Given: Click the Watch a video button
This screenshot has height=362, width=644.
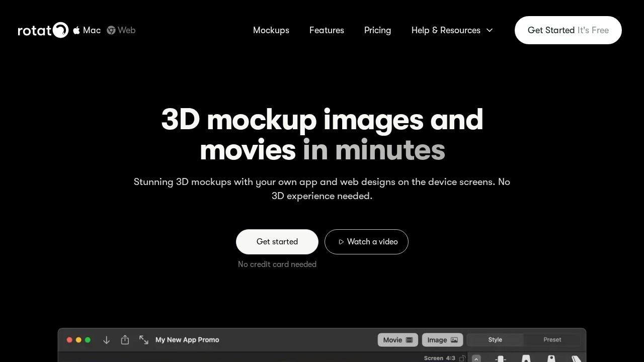Looking at the screenshot, I should point(366,242).
